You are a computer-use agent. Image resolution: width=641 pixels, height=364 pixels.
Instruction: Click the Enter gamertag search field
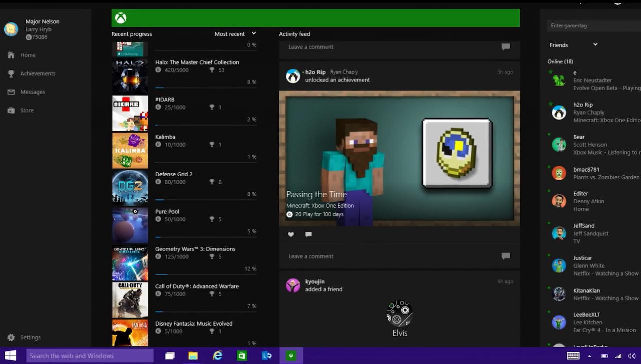[593, 26]
